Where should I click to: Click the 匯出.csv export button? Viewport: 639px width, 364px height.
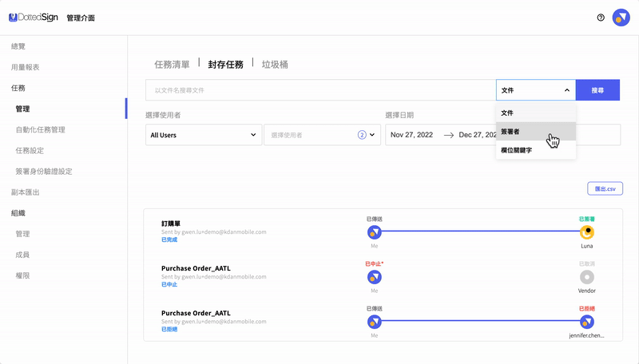(x=605, y=188)
